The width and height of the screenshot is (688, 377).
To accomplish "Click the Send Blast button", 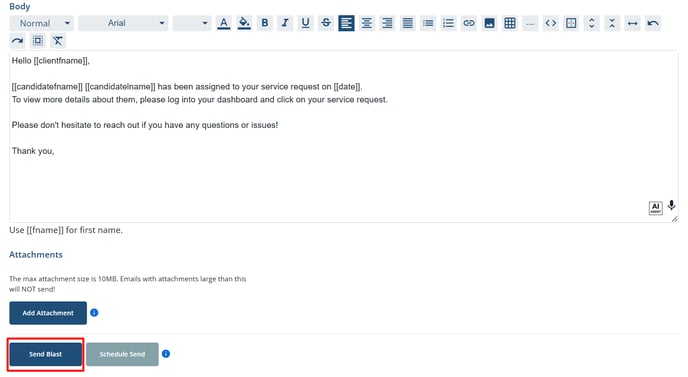I will coord(46,354).
